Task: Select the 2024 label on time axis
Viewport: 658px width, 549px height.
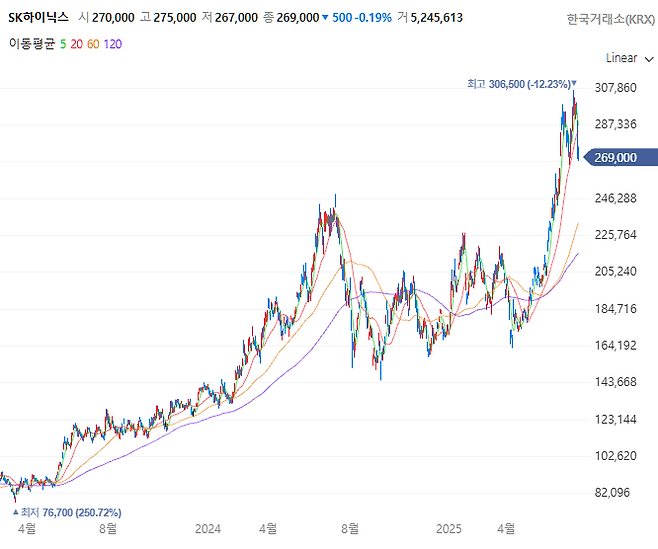Action: click(207, 528)
